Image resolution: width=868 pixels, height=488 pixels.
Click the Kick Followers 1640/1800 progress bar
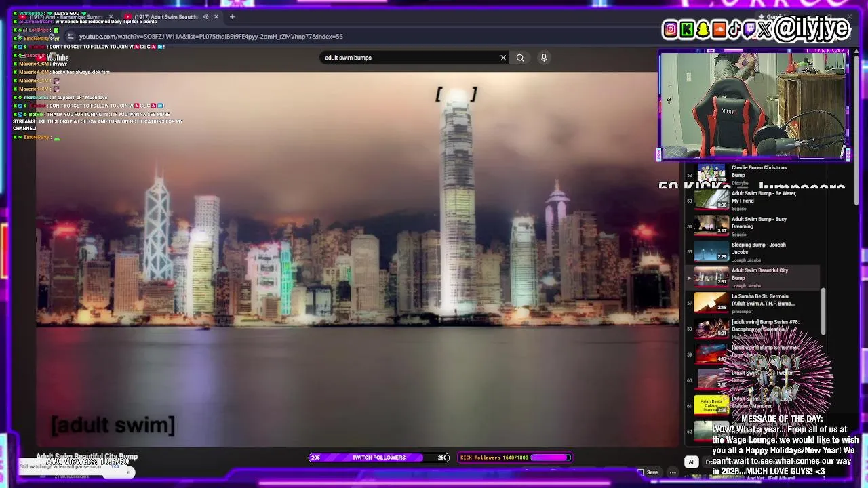click(x=515, y=457)
